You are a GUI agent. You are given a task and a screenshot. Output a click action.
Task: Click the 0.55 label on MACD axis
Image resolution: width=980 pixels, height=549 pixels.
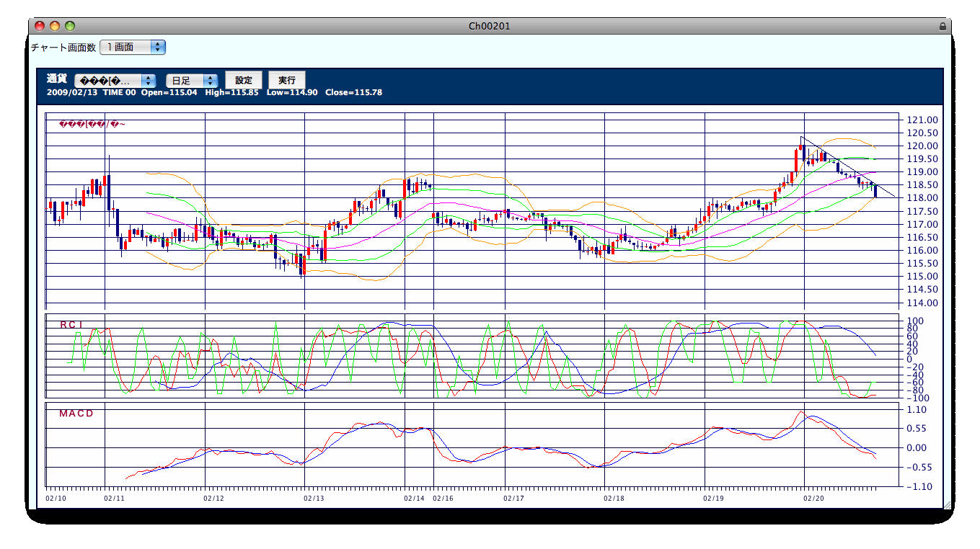pyautogui.click(x=919, y=429)
